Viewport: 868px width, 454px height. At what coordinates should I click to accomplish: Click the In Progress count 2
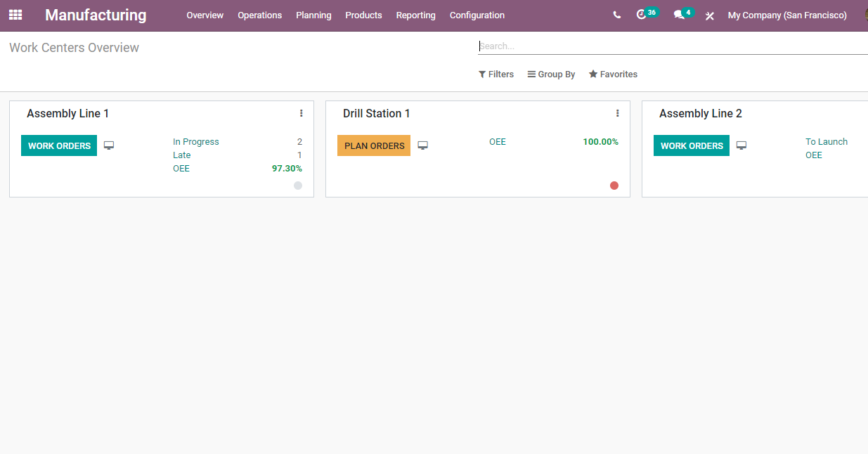coord(299,142)
